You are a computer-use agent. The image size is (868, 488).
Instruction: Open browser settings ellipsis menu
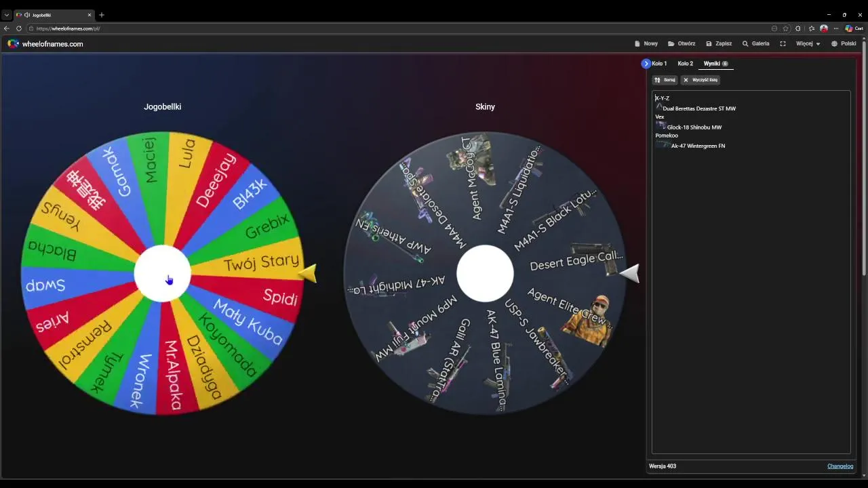(x=835, y=28)
